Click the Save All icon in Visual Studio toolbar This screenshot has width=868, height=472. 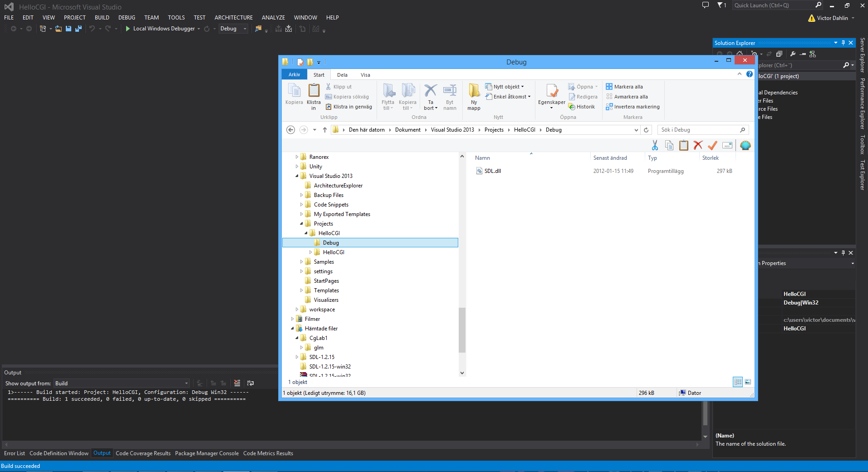coord(78,29)
